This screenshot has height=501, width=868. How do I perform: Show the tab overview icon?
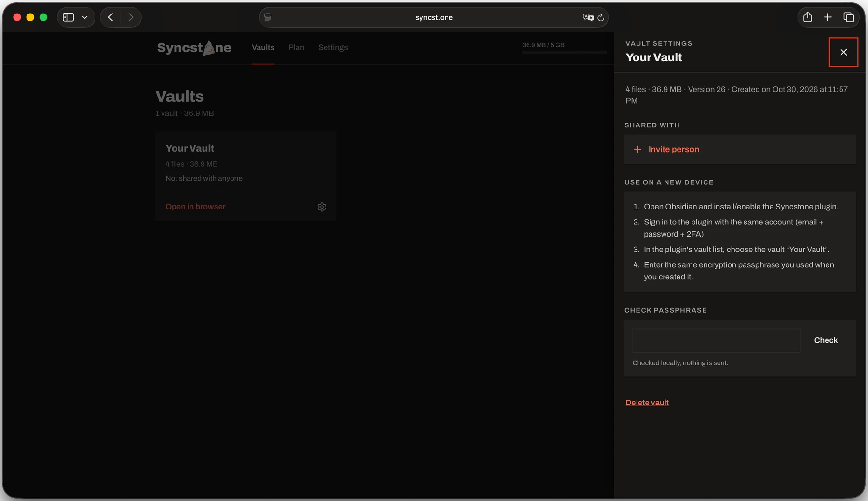(849, 17)
